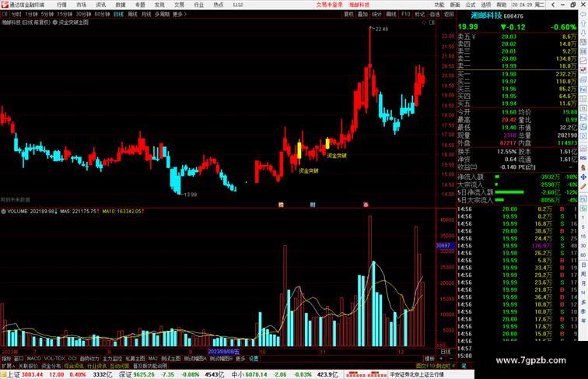Expand the 更多 periods dropdown
588x379 pixels.
pos(179,14)
